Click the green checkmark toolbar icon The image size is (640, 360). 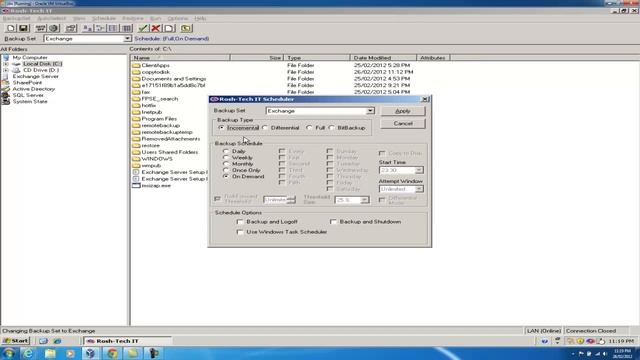pos(143,28)
